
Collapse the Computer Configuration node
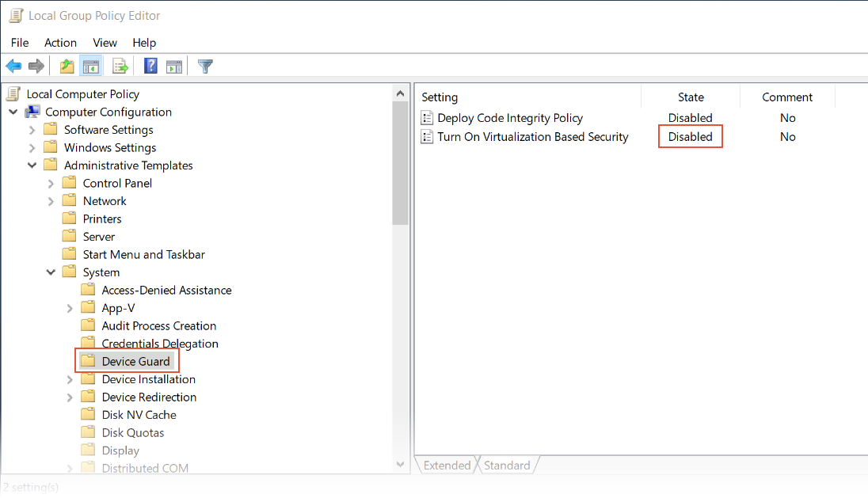[x=13, y=112]
